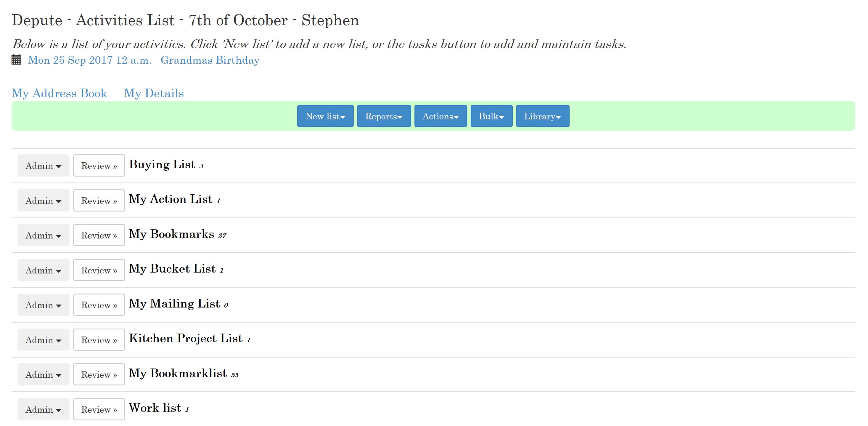
Task: Review the Buying List
Action: click(99, 166)
